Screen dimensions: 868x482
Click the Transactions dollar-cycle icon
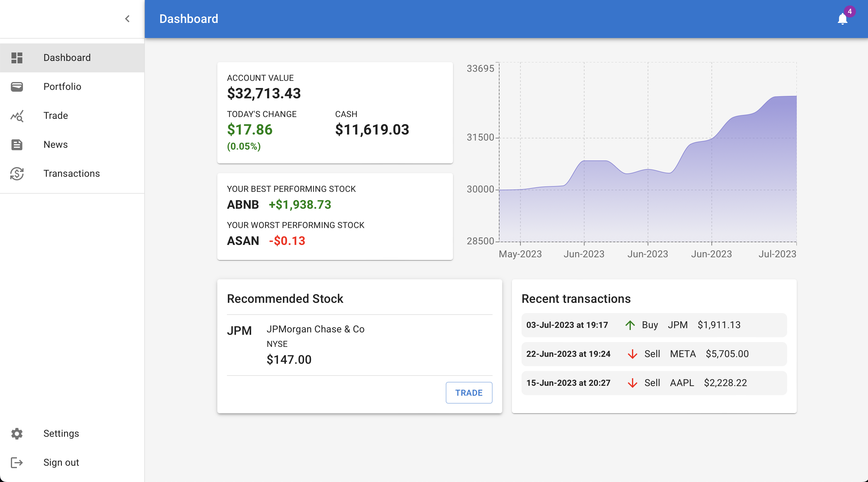pyautogui.click(x=17, y=173)
